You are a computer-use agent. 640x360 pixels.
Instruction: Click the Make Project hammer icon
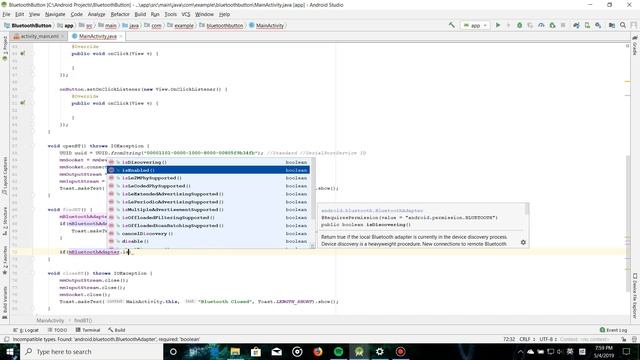451,25
